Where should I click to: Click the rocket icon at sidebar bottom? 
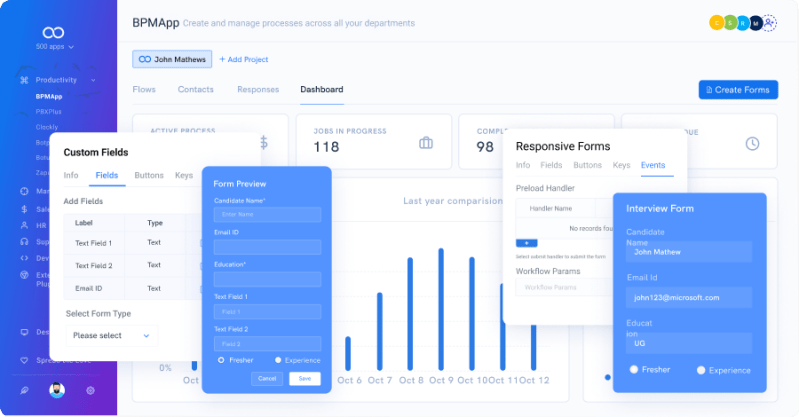(x=24, y=390)
